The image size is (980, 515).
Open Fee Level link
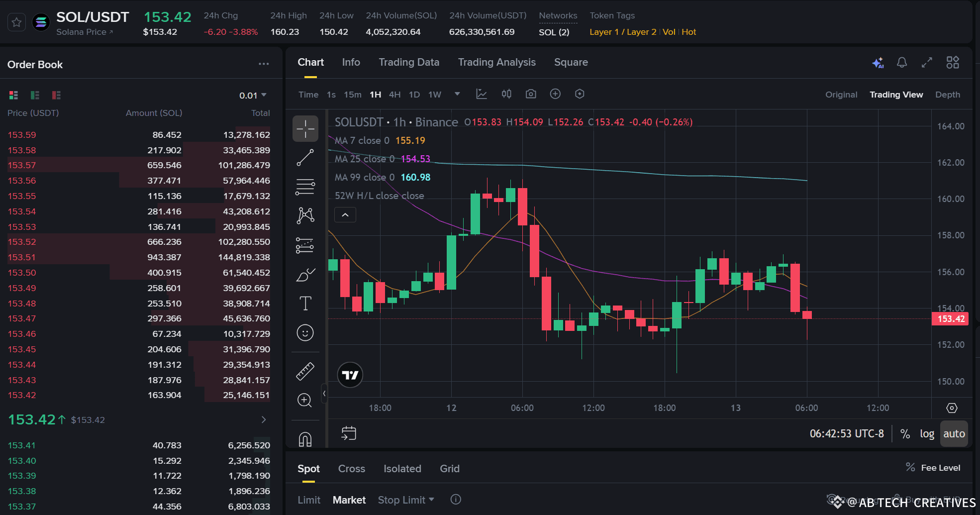(x=933, y=468)
